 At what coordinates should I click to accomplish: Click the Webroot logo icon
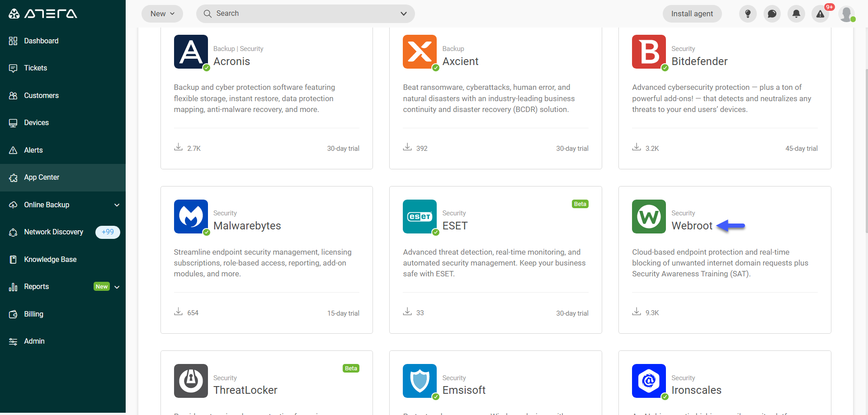pyautogui.click(x=649, y=216)
